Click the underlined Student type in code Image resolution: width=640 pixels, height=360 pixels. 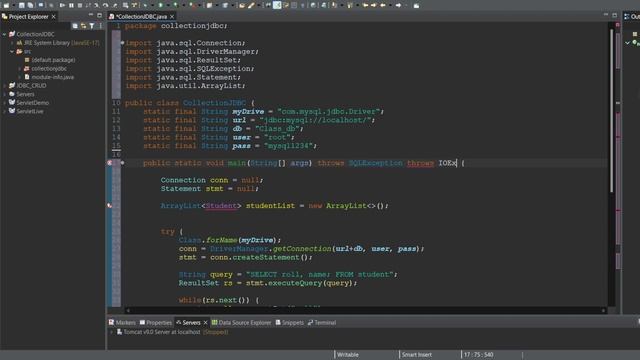coord(221,206)
